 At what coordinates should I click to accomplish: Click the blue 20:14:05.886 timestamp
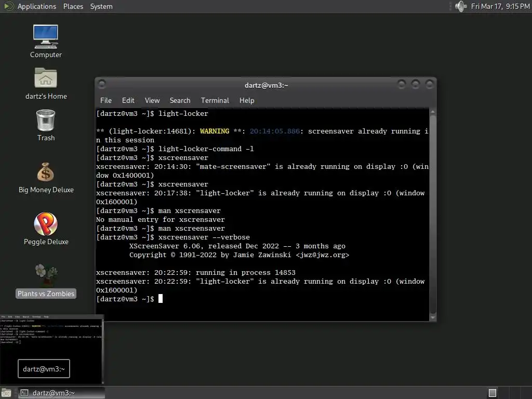coord(275,131)
